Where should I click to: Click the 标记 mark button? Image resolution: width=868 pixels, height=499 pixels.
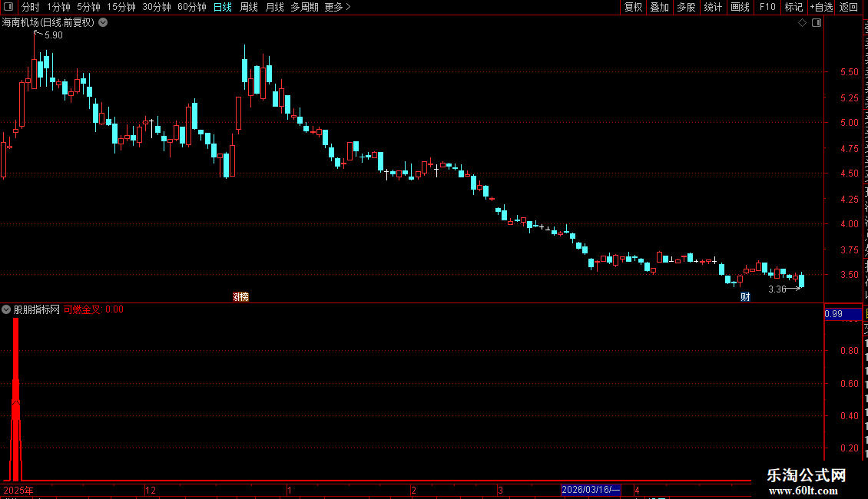tap(793, 7)
